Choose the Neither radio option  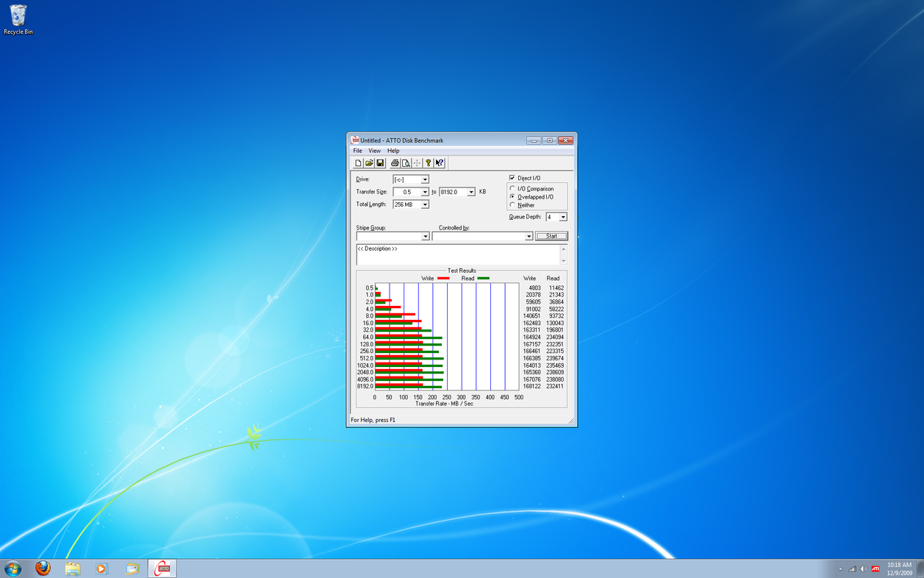click(x=512, y=205)
